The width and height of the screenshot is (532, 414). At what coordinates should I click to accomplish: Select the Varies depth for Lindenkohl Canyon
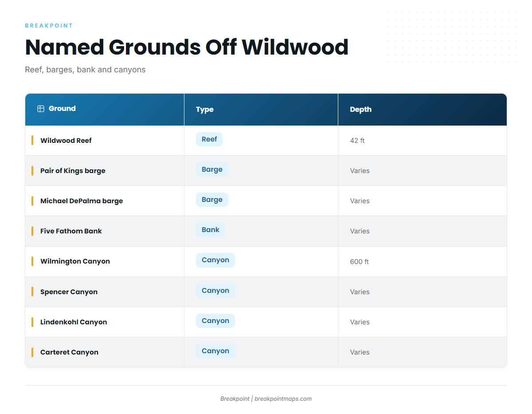click(360, 322)
